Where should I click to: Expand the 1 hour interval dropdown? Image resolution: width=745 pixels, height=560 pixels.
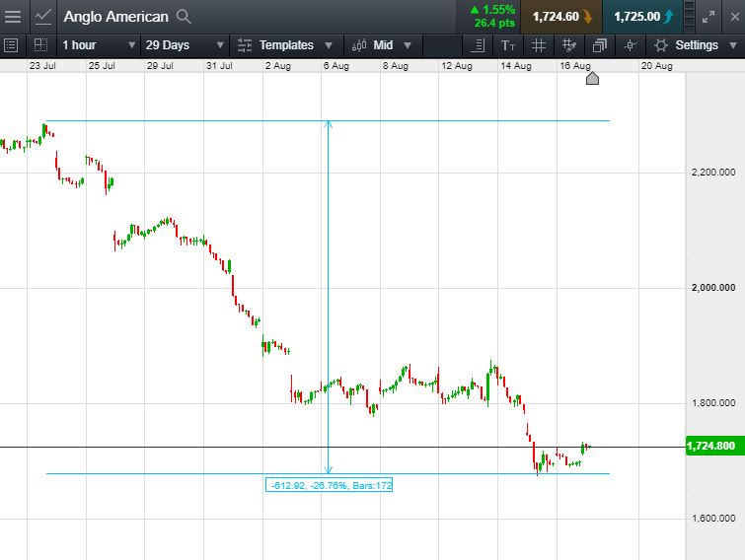coord(99,45)
